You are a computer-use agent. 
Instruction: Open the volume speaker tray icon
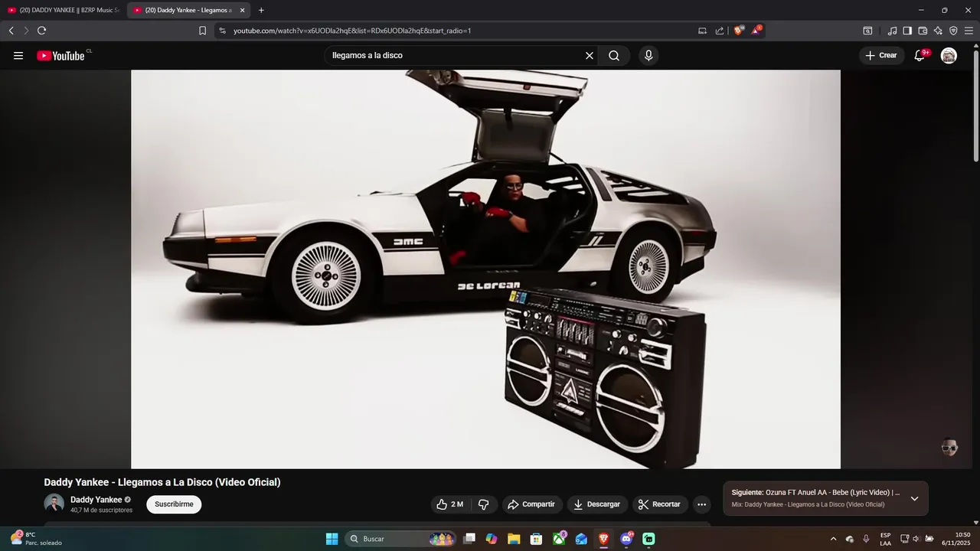click(916, 539)
